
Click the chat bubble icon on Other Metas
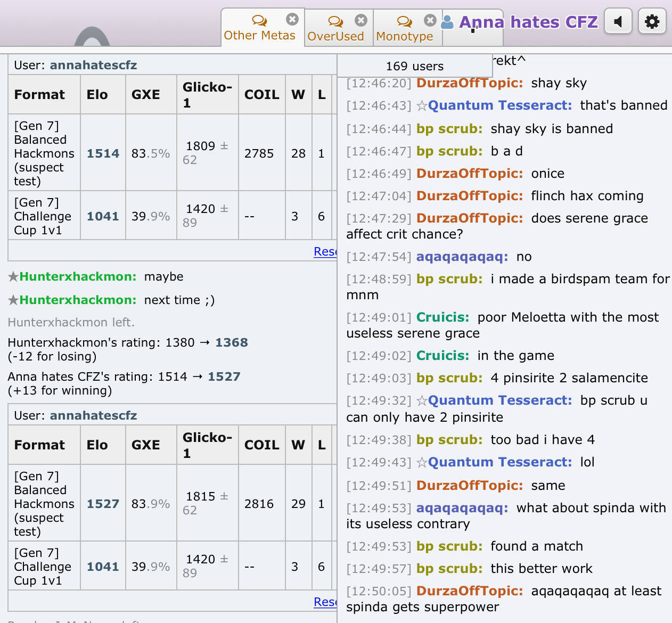(x=259, y=21)
